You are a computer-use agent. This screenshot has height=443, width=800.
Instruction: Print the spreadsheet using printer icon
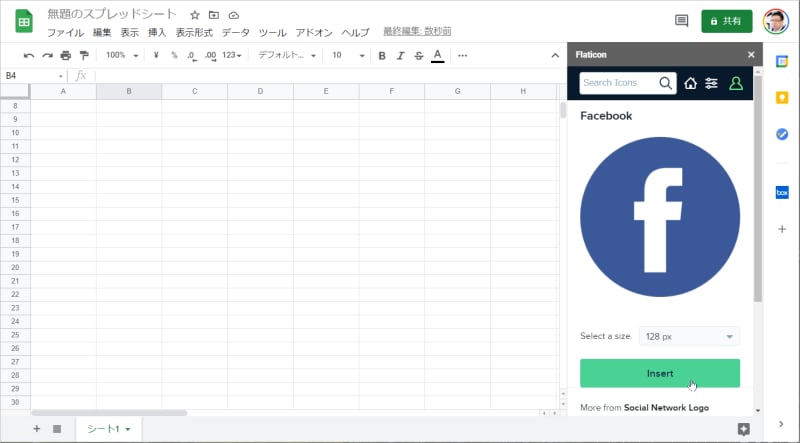[x=65, y=55]
